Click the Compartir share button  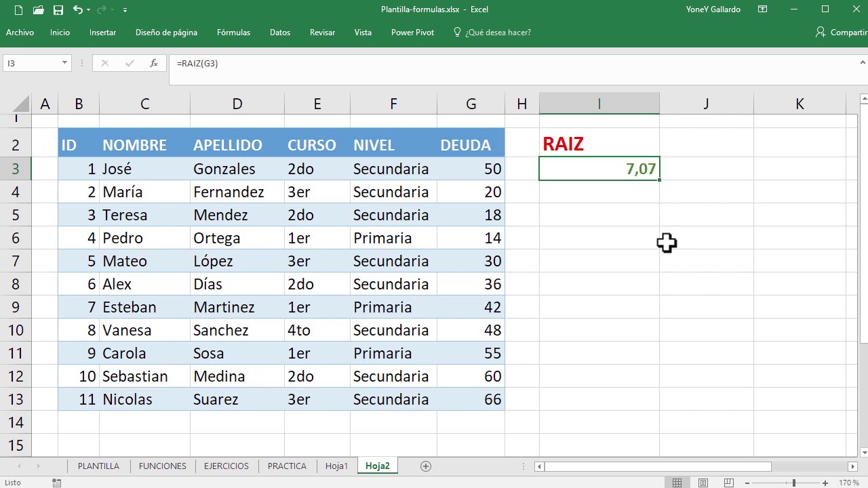pos(842,33)
